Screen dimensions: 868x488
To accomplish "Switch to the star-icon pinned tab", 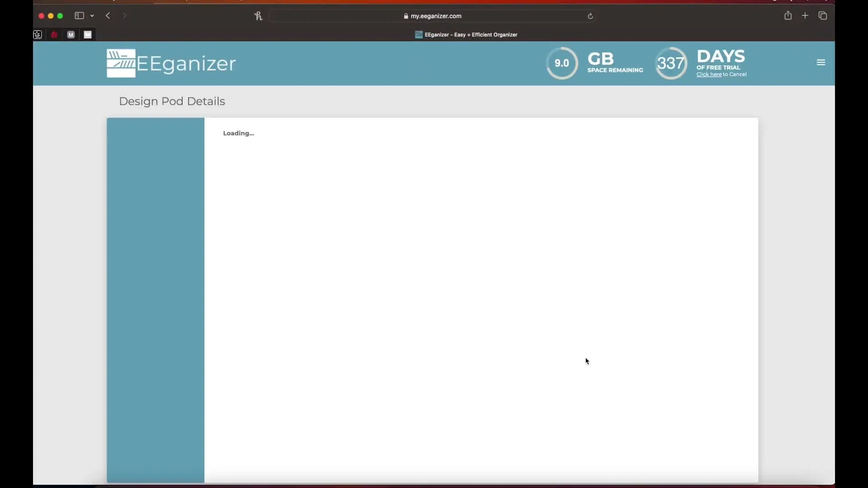I will pyautogui.click(x=38, y=35).
